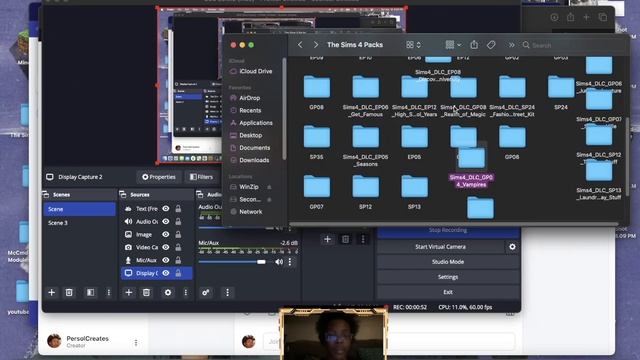The width and height of the screenshot is (640, 360).
Task: Open Downloads in Finder sidebar
Action: pos(250,160)
